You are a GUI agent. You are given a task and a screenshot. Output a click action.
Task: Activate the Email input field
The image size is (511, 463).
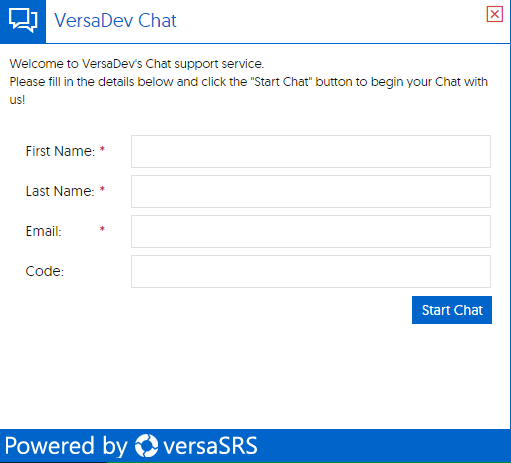(311, 231)
